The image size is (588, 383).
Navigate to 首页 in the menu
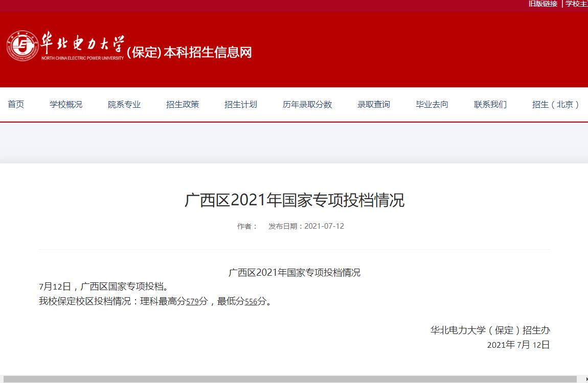coord(16,104)
